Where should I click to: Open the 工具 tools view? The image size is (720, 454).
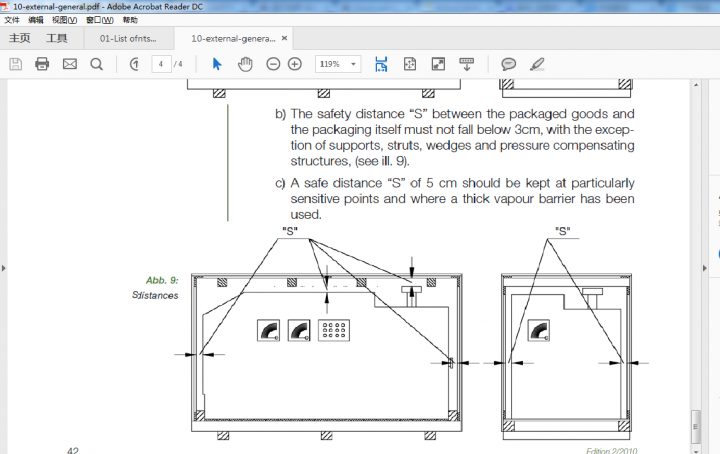(57, 38)
